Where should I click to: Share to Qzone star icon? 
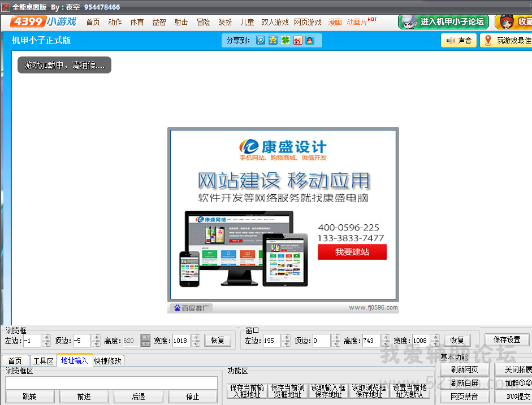tap(273, 40)
